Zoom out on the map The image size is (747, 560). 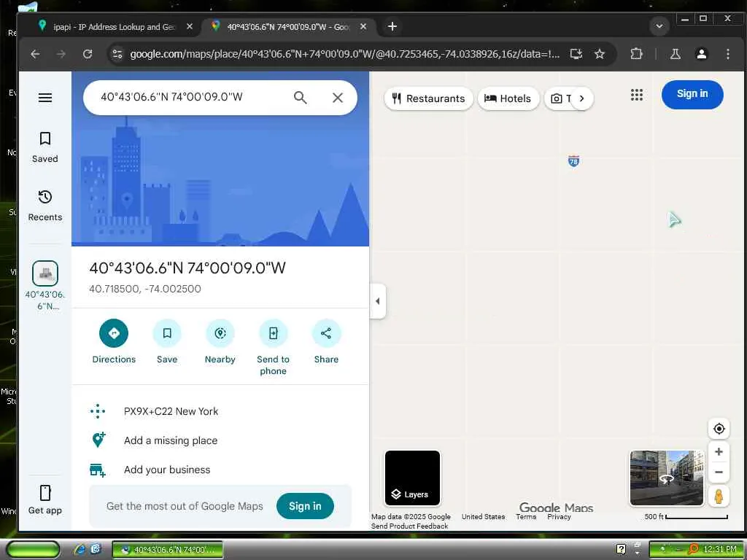tap(719, 472)
